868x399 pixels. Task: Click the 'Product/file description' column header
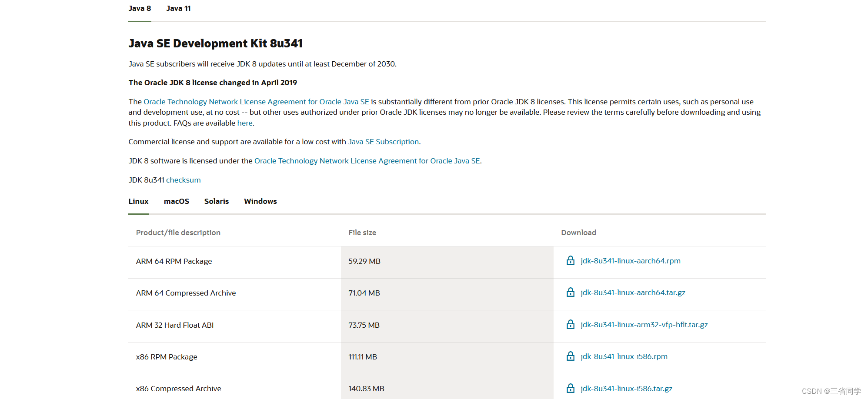(x=178, y=233)
